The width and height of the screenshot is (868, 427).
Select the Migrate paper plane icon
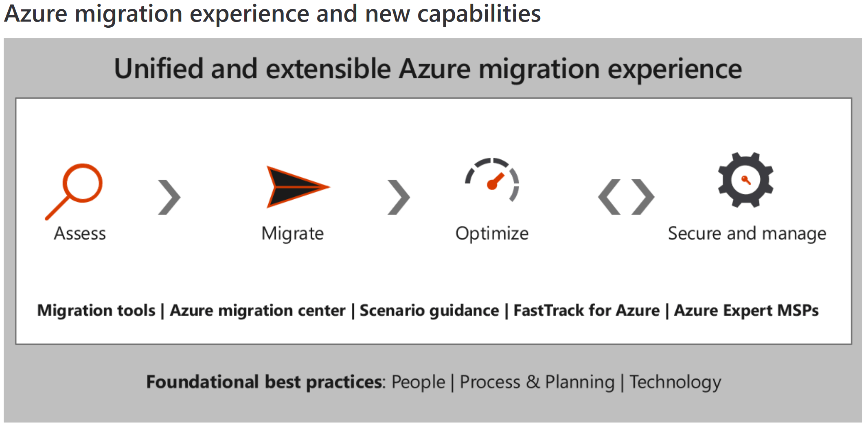click(x=298, y=187)
